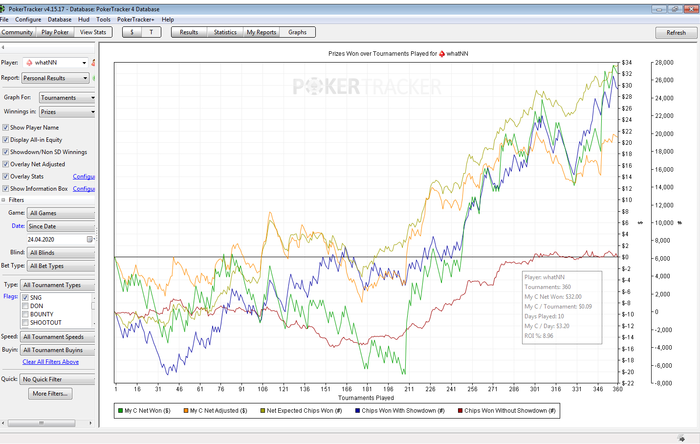Viewport: 700px width, 444px height.
Task: Uncheck the SNG flag checkbox
Action: pos(25,298)
